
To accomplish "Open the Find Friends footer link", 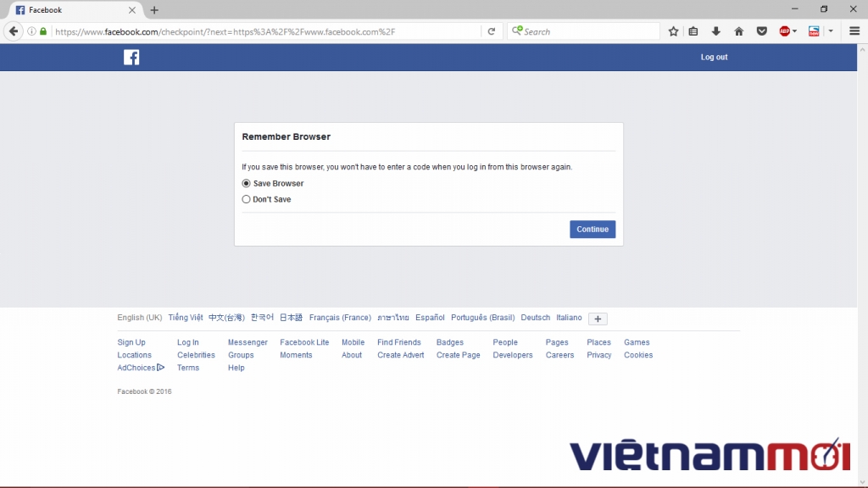I will click(x=399, y=342).
